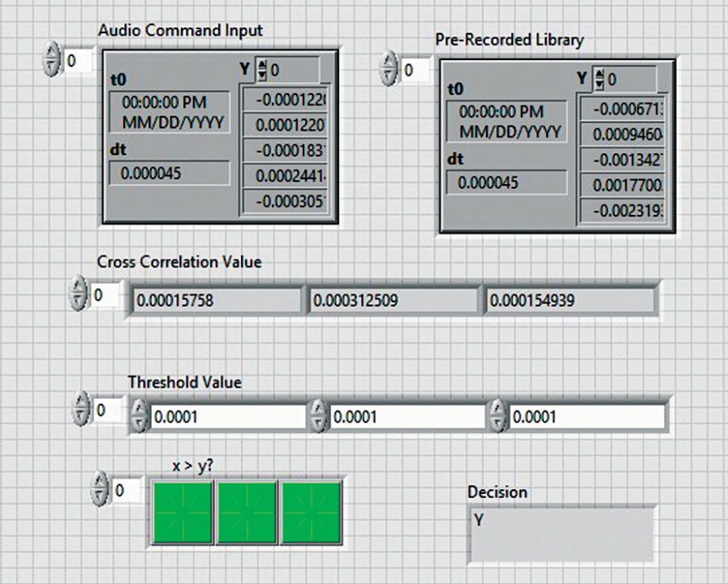Viewport: 728px width, 584px height.
Task: Click the stepper on the first Threshold element
Action: [x=140, y=418]
